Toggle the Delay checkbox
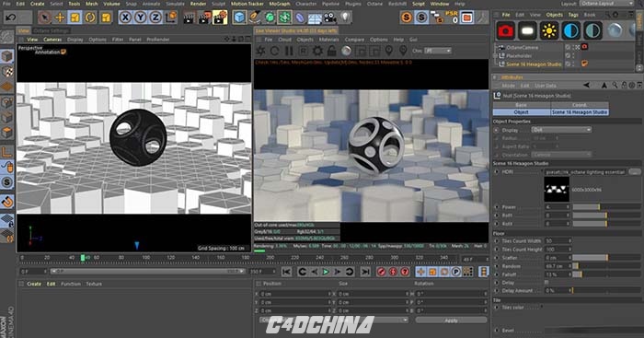 click(546, 283)
